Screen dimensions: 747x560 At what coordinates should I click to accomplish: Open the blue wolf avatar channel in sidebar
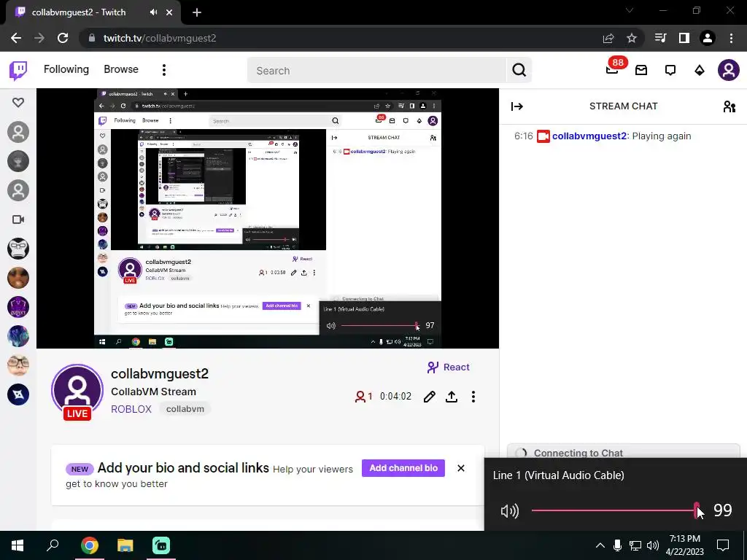pos(18,336)
